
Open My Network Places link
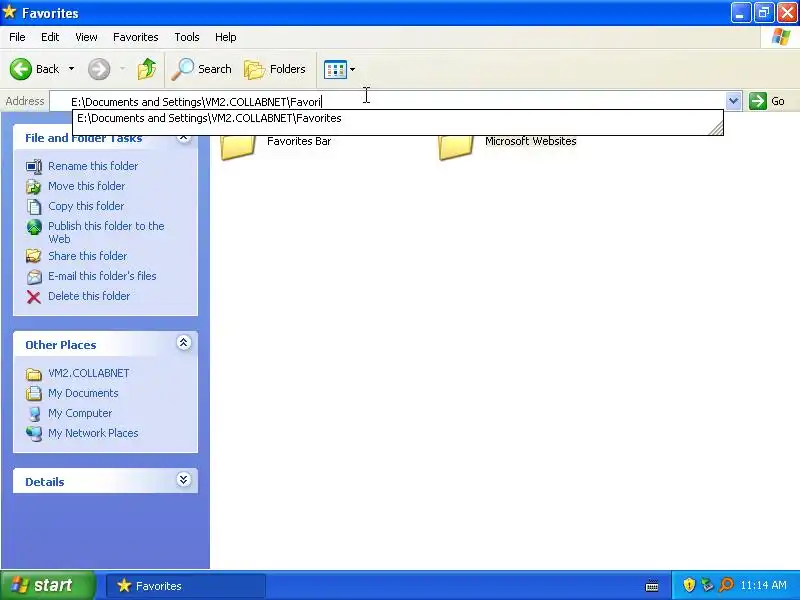[x=93, y=433]
